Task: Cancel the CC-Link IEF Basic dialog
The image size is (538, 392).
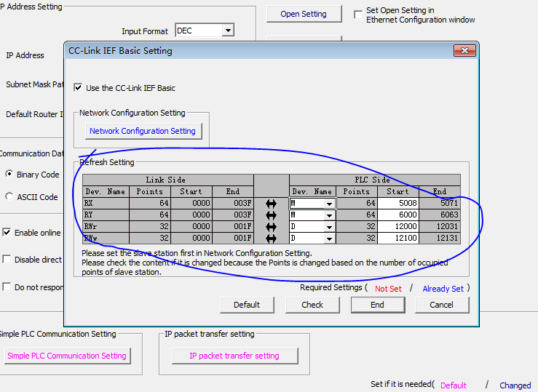Action: coord(441,305)
